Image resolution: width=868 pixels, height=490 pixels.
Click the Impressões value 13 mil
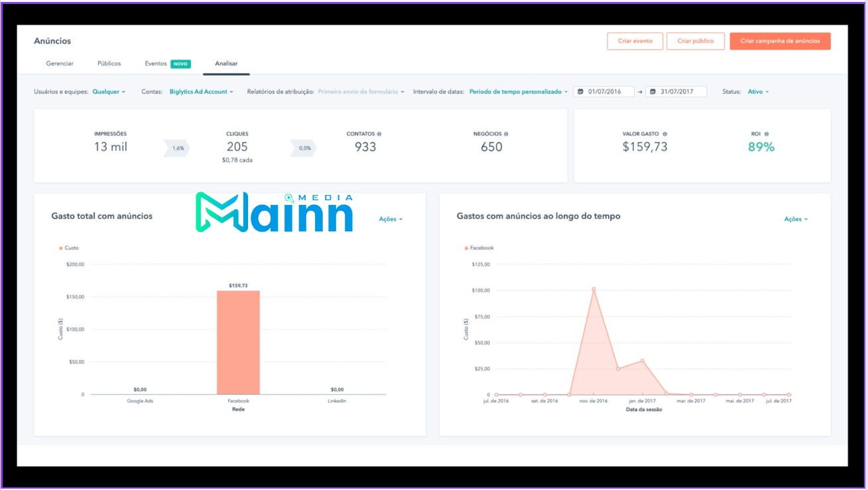[110, 147]
